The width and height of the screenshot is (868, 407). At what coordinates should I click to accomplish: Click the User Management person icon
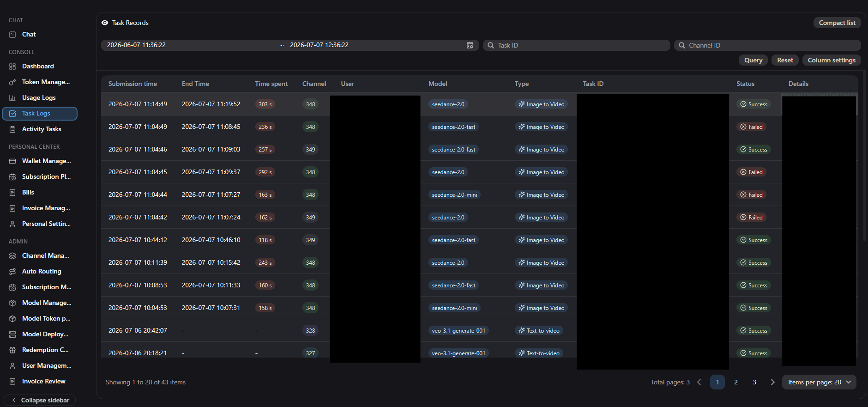12,366
